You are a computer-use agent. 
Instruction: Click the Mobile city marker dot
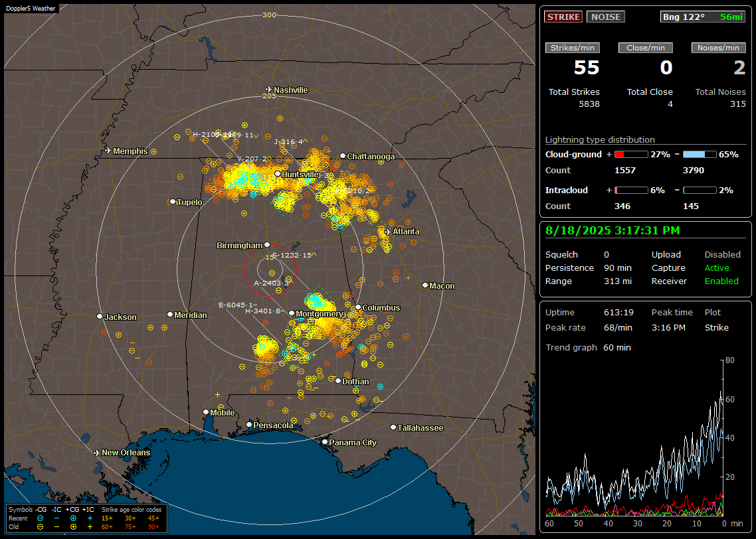point(206,412)
